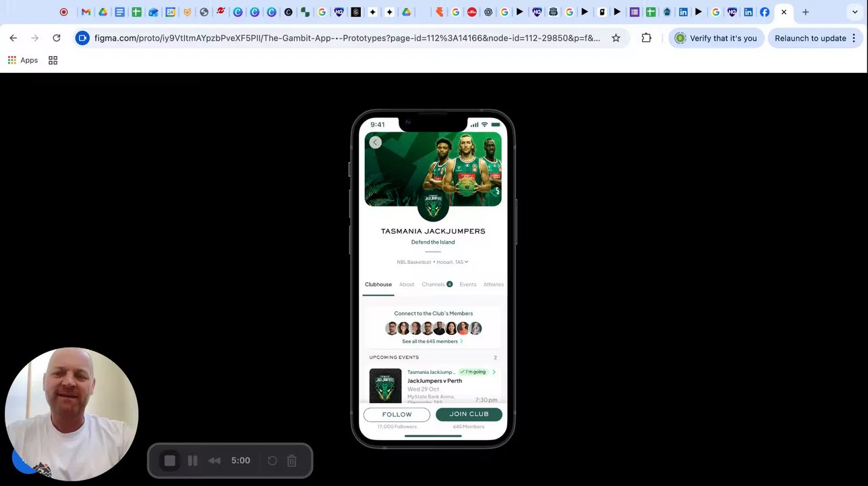868x486 pixels.
Task: Switch to the first tab with red record icon
Action: tap(64, 12)
